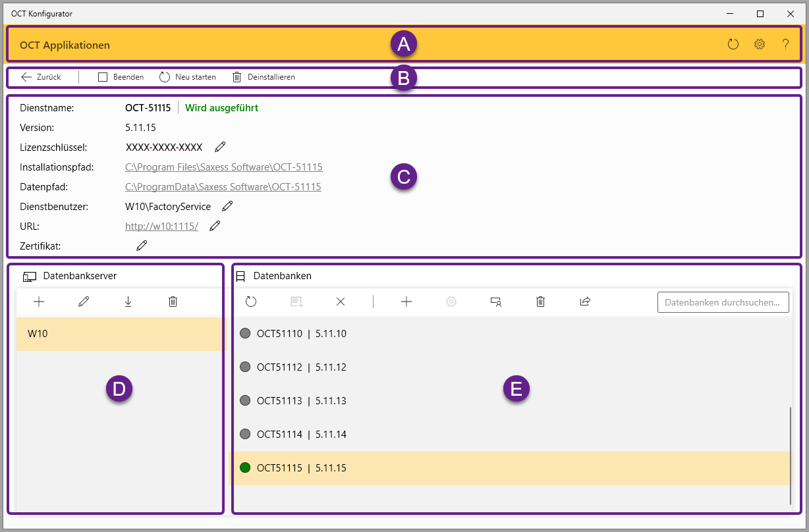
Task: Add a new Datenbankserver with plus icon
Action: coord(39,302)
